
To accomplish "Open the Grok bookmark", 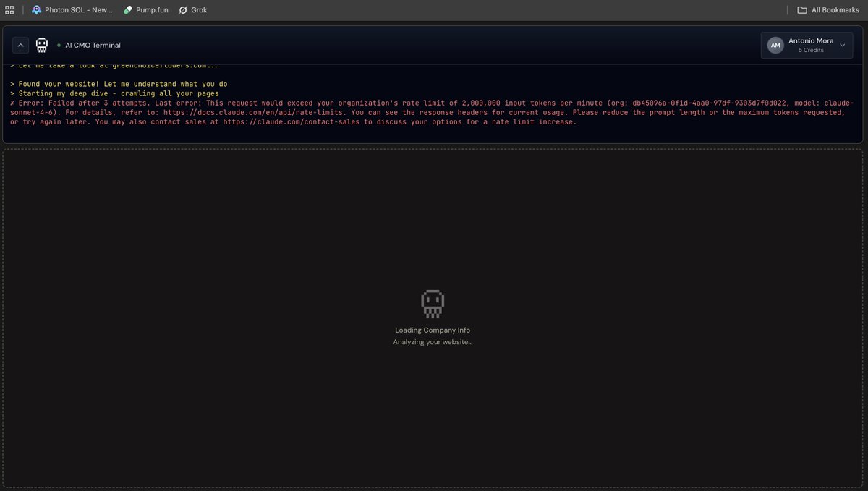I will coord(193,10).
